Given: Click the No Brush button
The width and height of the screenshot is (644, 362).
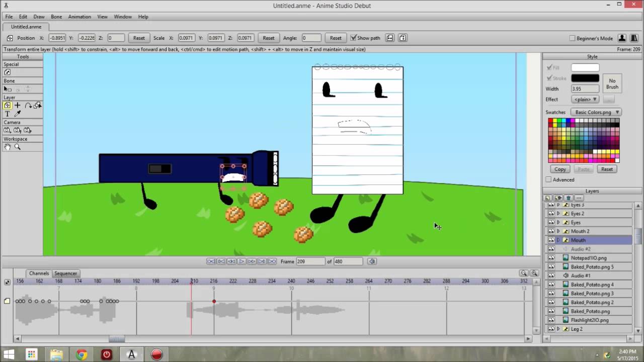Looking at the screenshot, I should click(612, 83).
